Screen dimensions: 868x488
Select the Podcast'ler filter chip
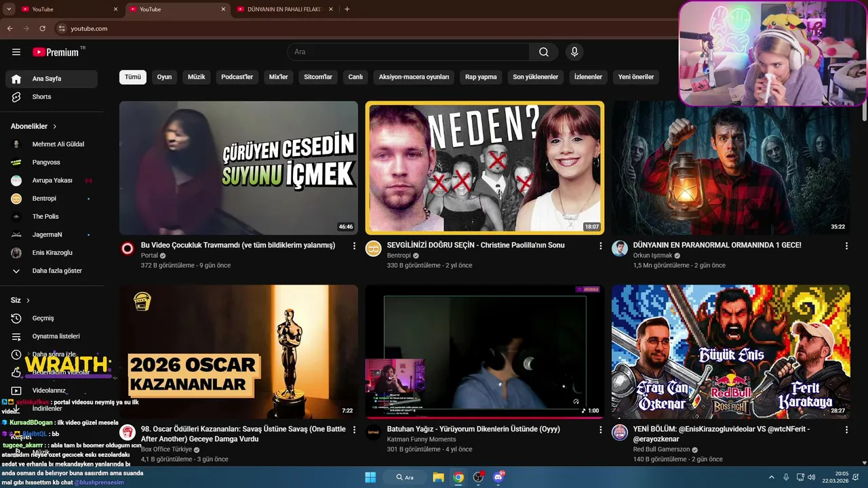tap(237, 77)
